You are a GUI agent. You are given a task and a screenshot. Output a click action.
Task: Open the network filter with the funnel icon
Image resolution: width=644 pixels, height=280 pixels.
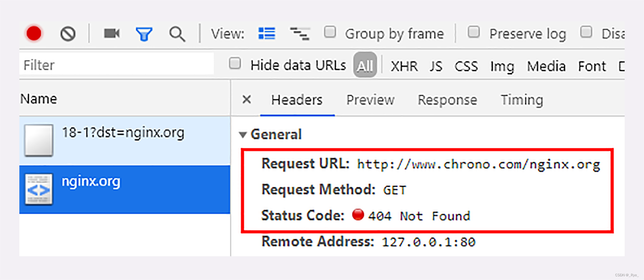pyautogui.click(x=144, y=33)
